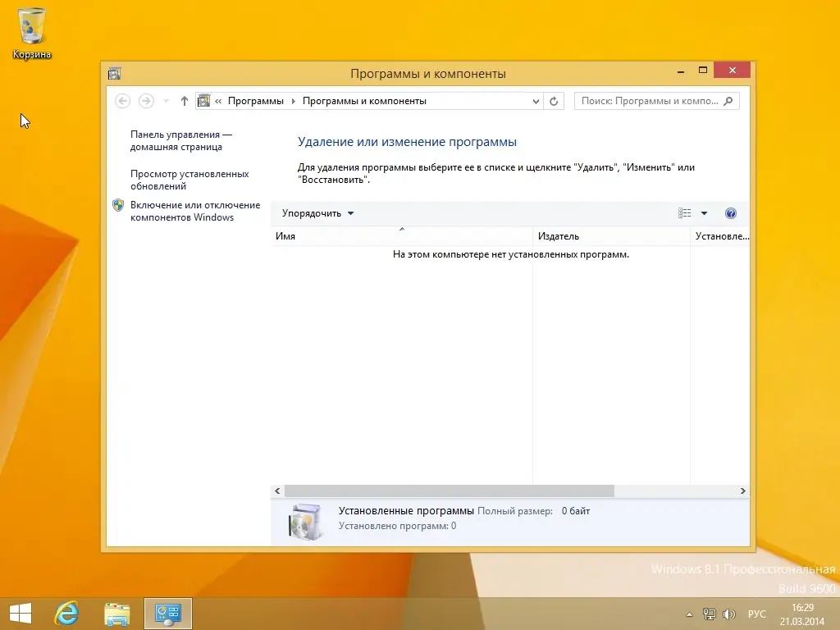Open Просмотр установленных обновлений
This screenshot has width=840, height=630.
pyautogui.click(x=190, y=179)
